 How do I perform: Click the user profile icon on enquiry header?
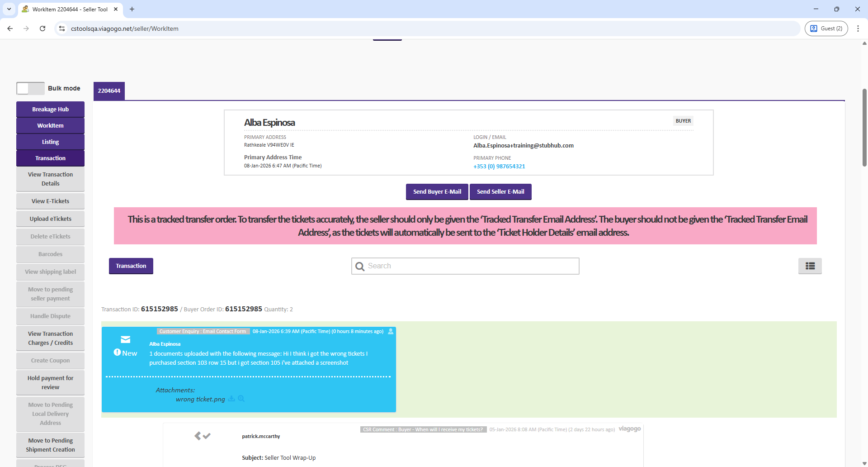[x=391, y=331]
